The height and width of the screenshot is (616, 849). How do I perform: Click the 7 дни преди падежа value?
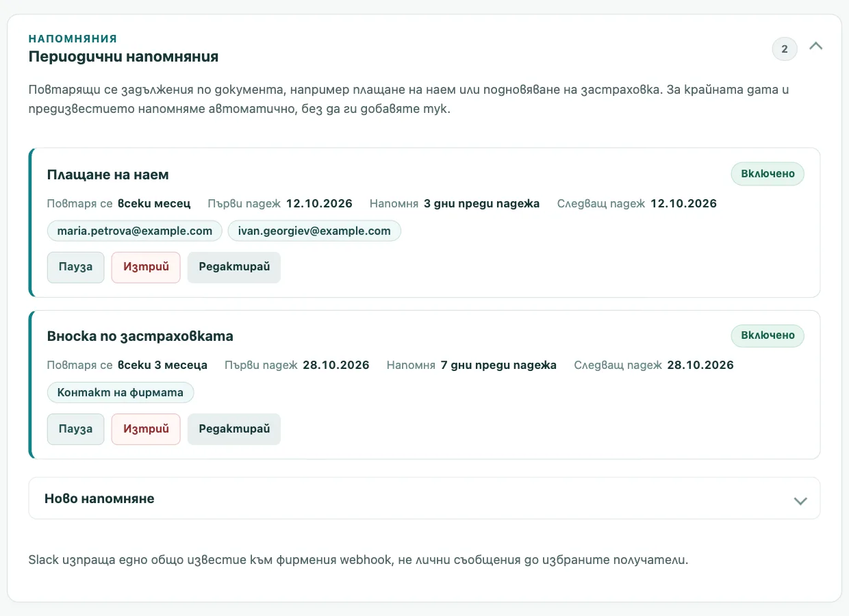pos(498,365)
